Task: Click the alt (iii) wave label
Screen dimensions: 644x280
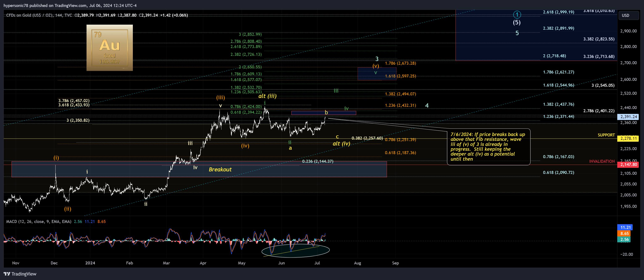Action: (267, 96)
